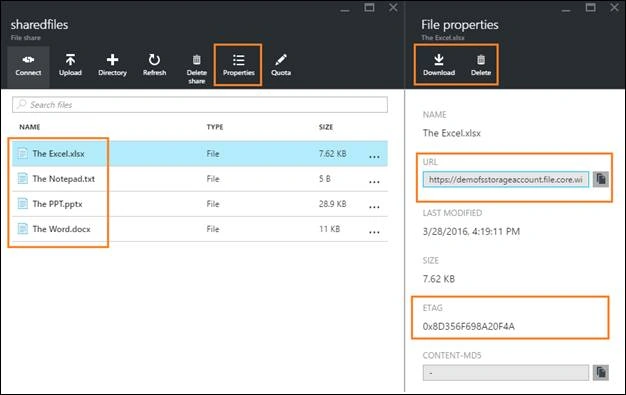Click the Delete share trash icon

point(196,60)
